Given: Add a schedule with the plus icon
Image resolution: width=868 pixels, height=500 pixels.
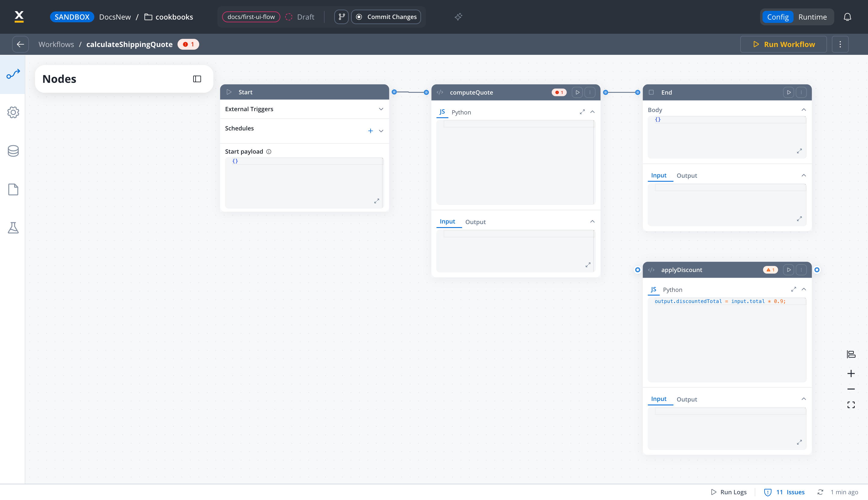Looking at the screenshot, I should tap(370, 131).
